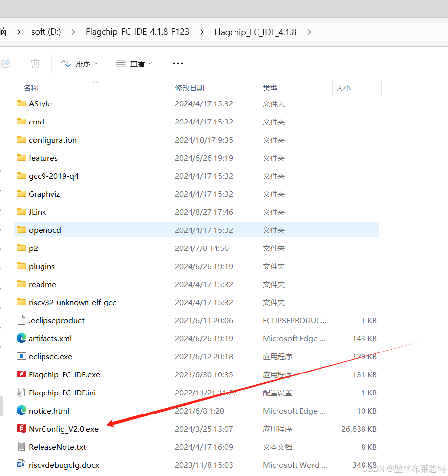
Task: Select the folder name riscv32-unknown-elf-gcc
Action: coord(73,303)
